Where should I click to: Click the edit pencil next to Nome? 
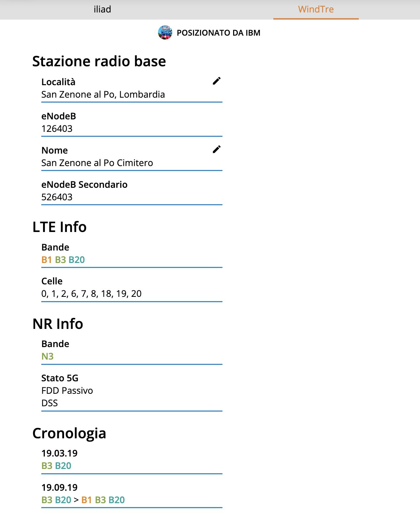(x=216, y=150)
